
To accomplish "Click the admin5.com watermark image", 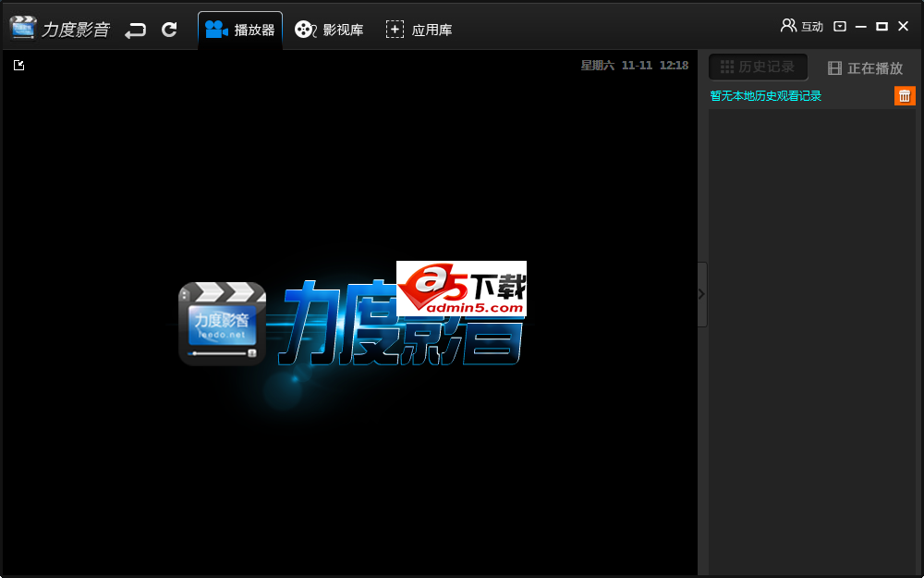I will tap(461, 289).
